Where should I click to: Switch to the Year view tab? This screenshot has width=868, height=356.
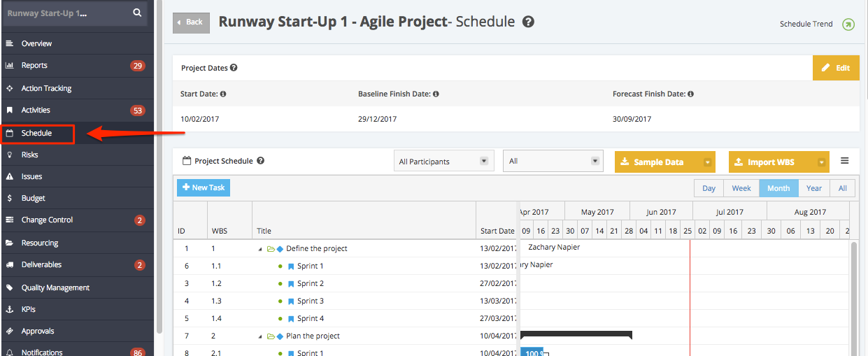(x=814, y=188)
